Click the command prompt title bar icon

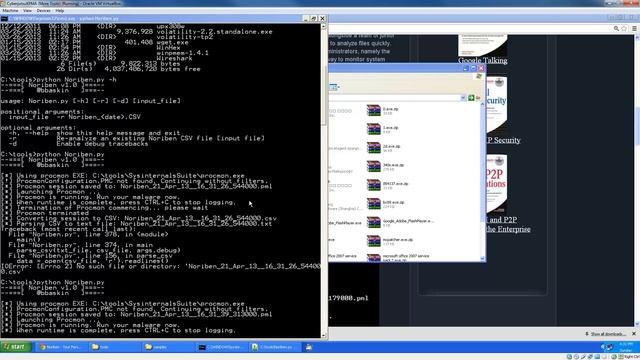(x=4, y=18)
